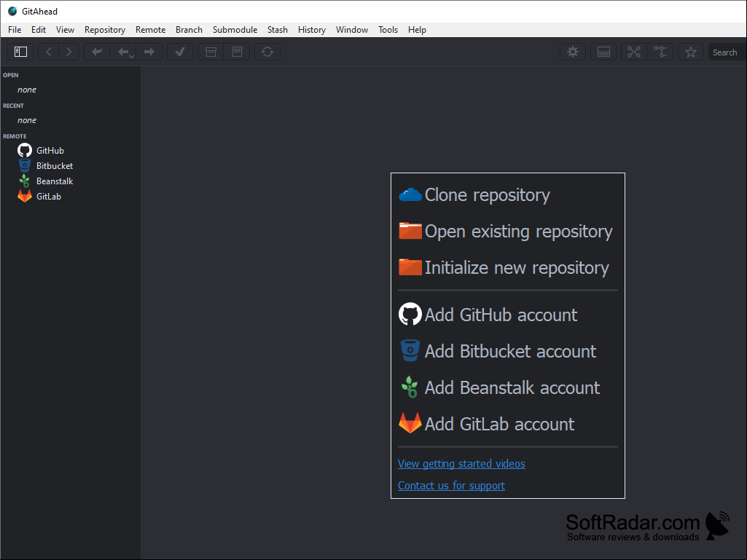Image resolution: width=747 pixels, height=560 pixels.
Task: Go forward with the right chevron
Action: tap(69, 52)
